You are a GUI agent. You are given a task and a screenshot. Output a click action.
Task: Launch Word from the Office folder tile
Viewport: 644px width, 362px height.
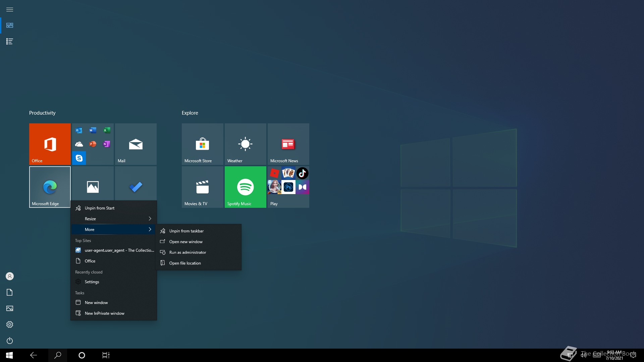pyautogui.click(x=93, y=130)
